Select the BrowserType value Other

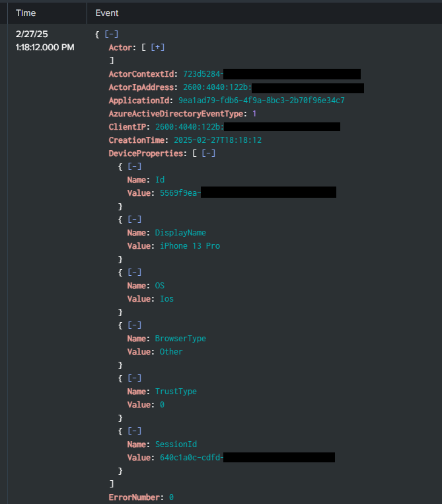tap(170, 351)
